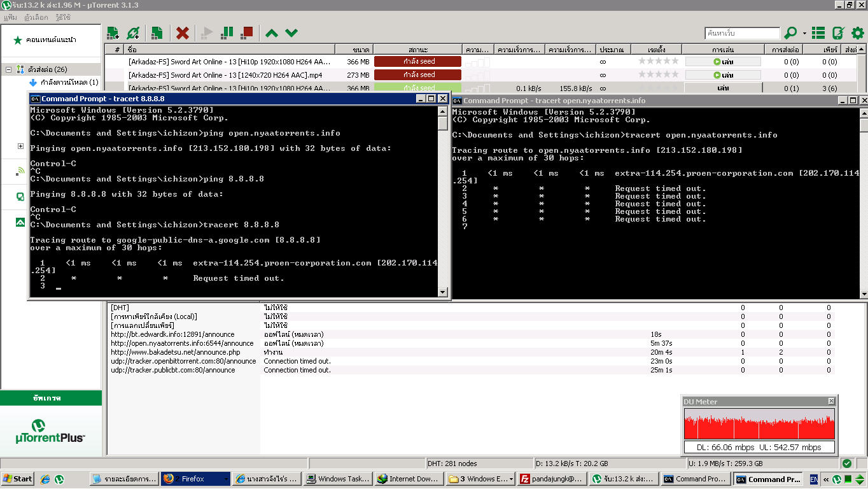The width and height of the screenshot is (868, 489).
Task: Click the Firefox button in the taskbar
Action: click(195, 479)
